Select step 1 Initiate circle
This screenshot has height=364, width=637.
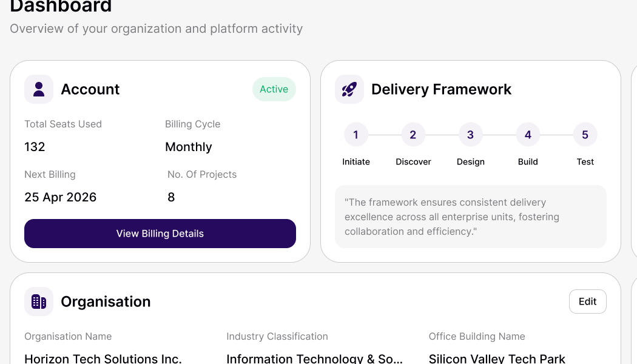(x=356, y=135)
